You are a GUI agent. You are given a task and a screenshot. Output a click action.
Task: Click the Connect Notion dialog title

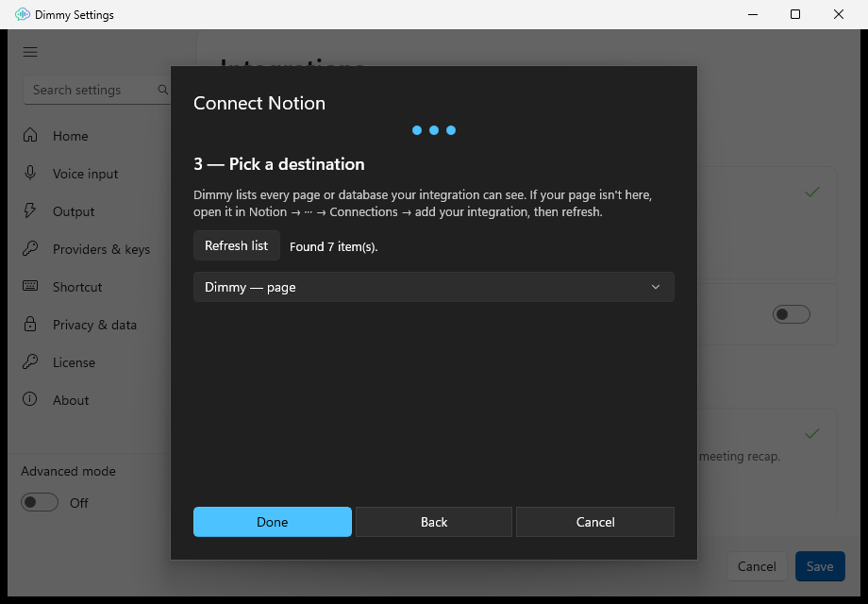click(x=259, y=103)
